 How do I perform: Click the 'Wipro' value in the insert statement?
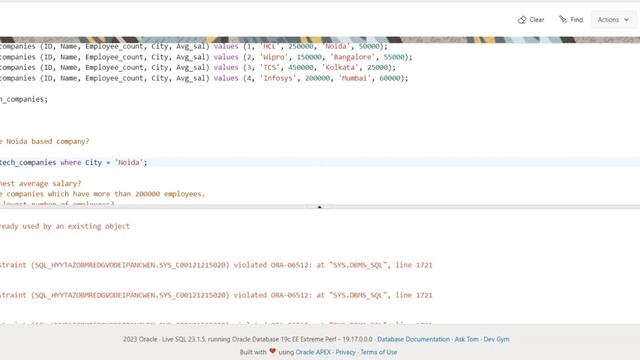[x=274, y=57]
